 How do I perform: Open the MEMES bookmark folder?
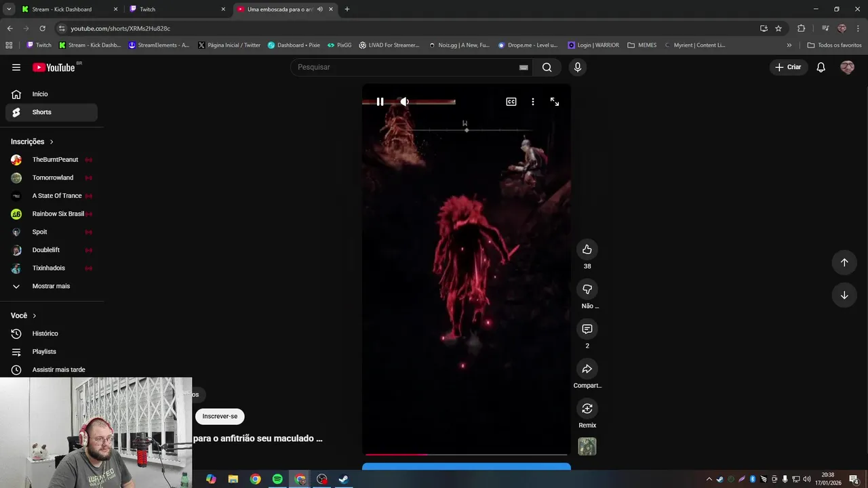[642, 45]
